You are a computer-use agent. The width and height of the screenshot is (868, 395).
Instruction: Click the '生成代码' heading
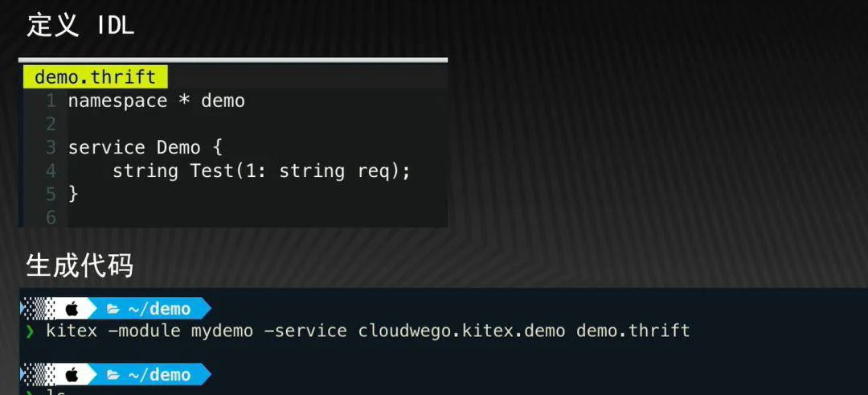pos(80,266)
